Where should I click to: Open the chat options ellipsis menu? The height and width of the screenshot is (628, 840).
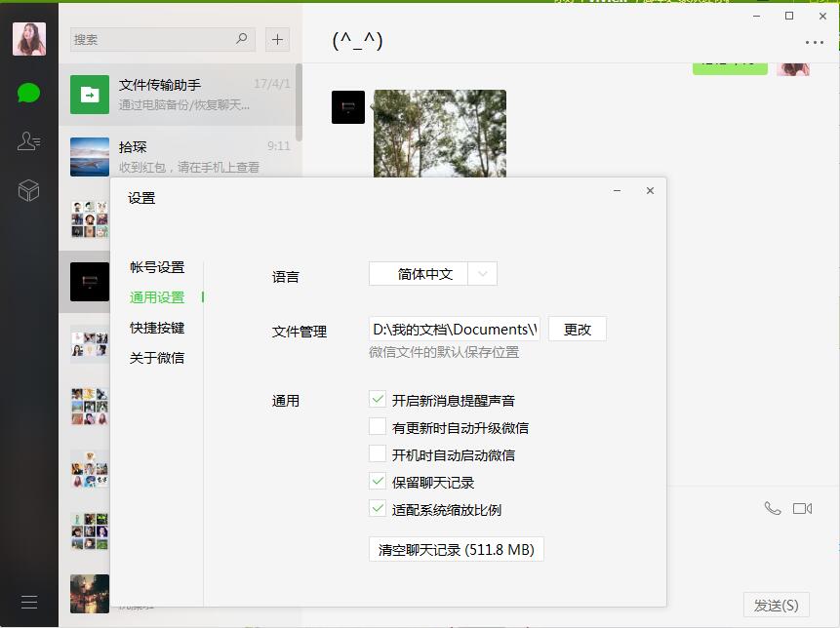click(x=815, y=43)
